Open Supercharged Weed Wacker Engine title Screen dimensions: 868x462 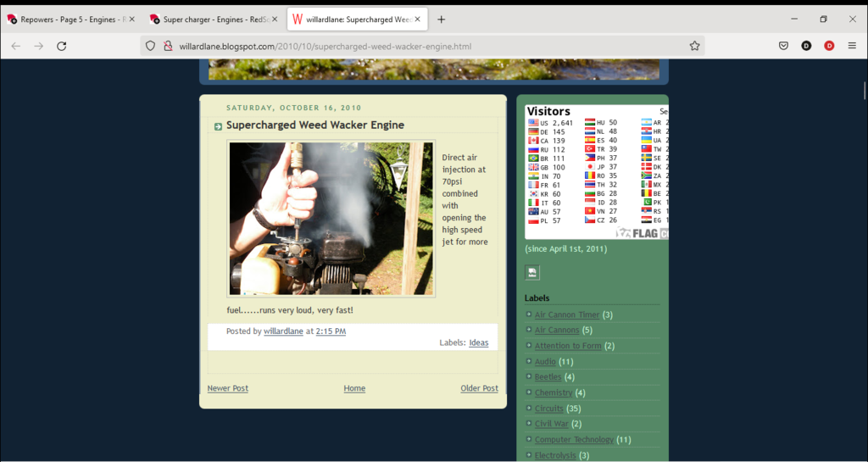click(x=315, y=125)
